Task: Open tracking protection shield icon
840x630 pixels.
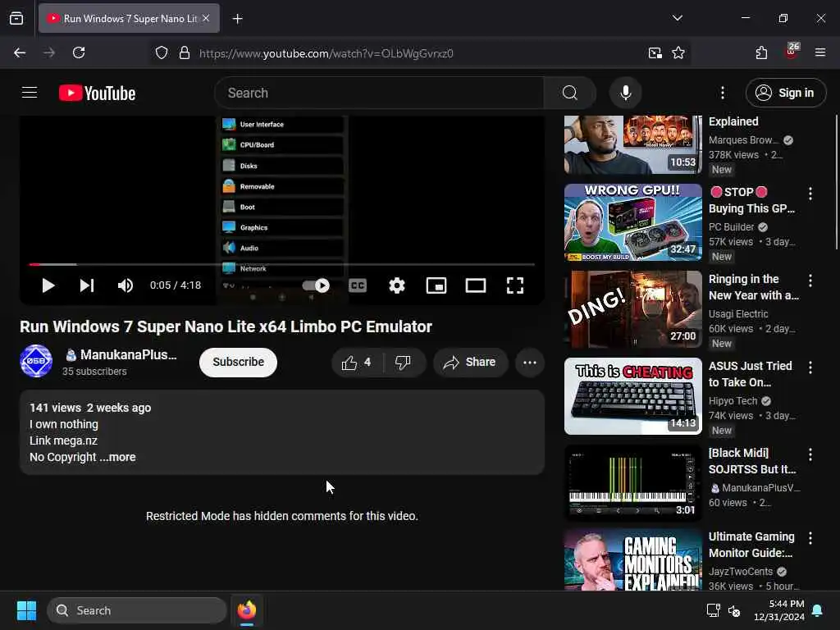Action: pos(162,53)
